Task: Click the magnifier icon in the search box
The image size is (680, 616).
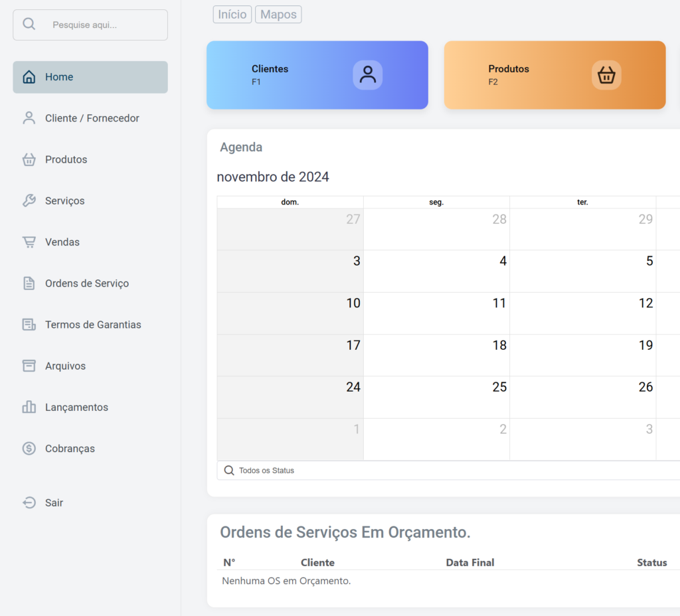Action: point(29,25)
